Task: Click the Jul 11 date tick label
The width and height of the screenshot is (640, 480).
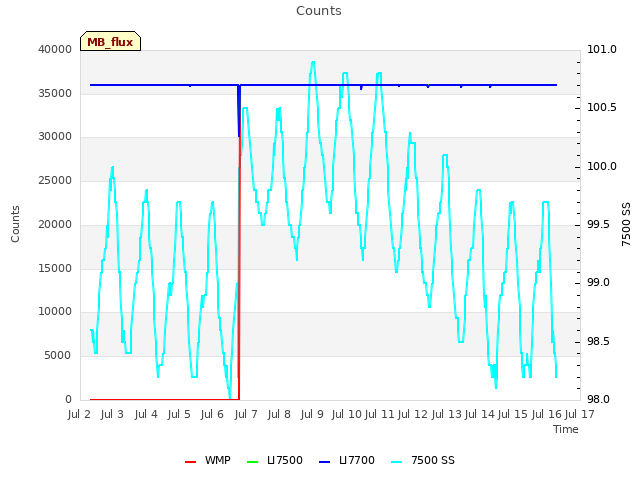Action: click(379, 414)
